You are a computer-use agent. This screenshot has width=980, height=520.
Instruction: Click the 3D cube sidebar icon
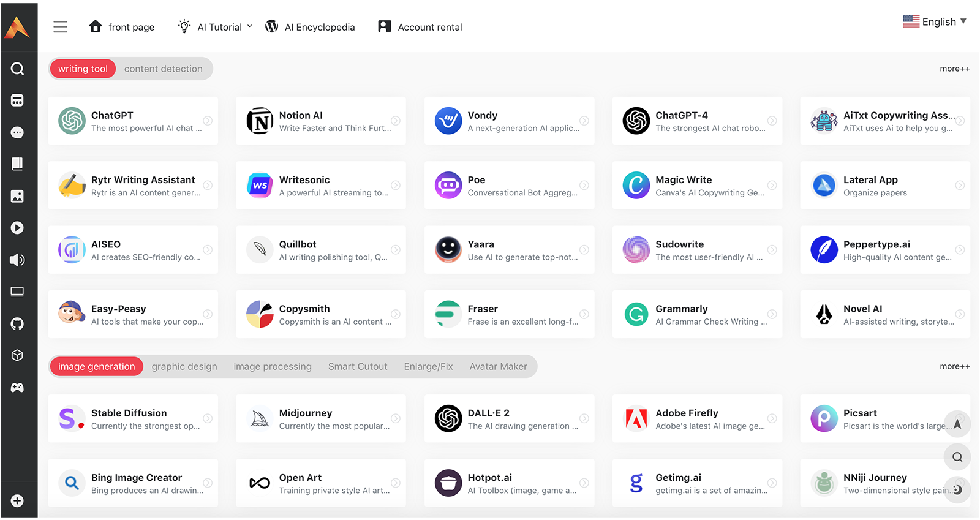coord(17,355)
